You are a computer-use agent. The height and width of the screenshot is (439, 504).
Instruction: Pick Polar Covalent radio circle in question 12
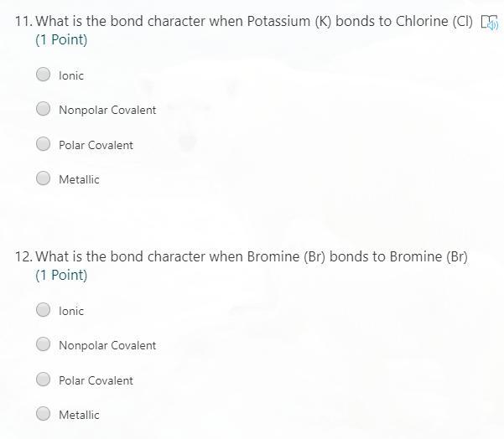pyautogui.click(x=44, y=380)
